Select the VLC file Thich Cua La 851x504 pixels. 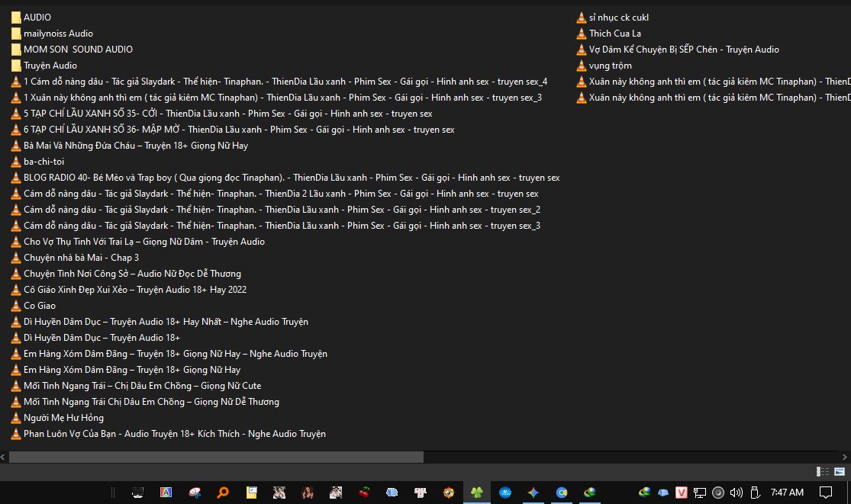pos(609,34)
